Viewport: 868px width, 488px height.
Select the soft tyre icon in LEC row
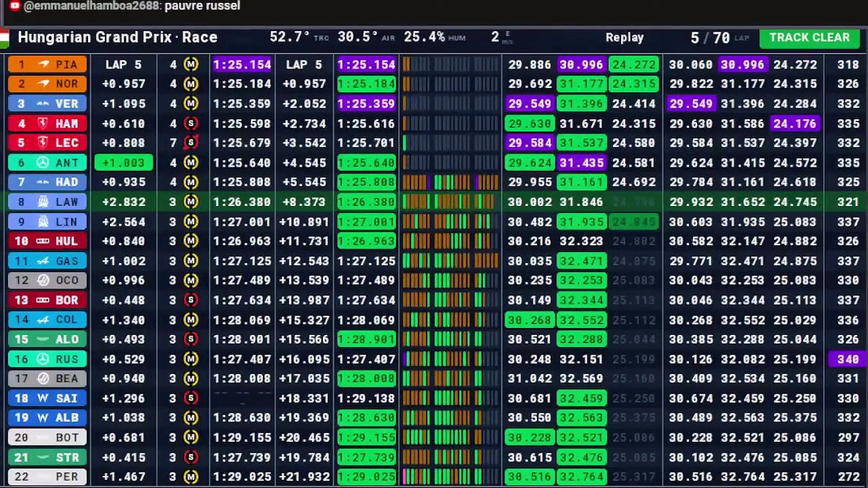[x=191, y=143]
